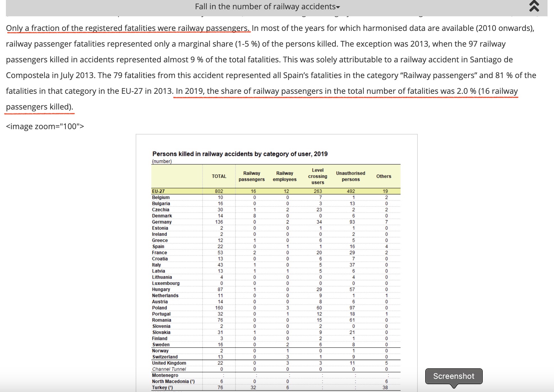Click the '(number)' unit label under the title
Image resolution: width=554 pixels, height=392 pixels.
[162, 161]
